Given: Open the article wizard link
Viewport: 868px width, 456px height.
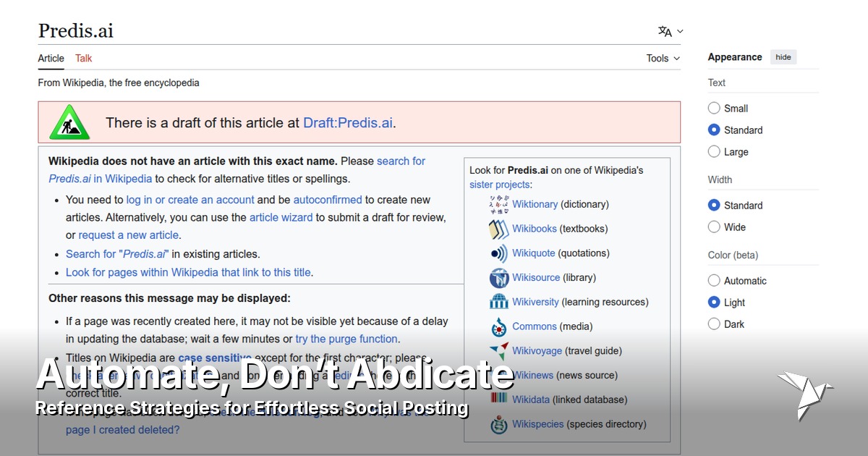Looking at the screenshot, I should pyautogui.click(x=281, y=217).
